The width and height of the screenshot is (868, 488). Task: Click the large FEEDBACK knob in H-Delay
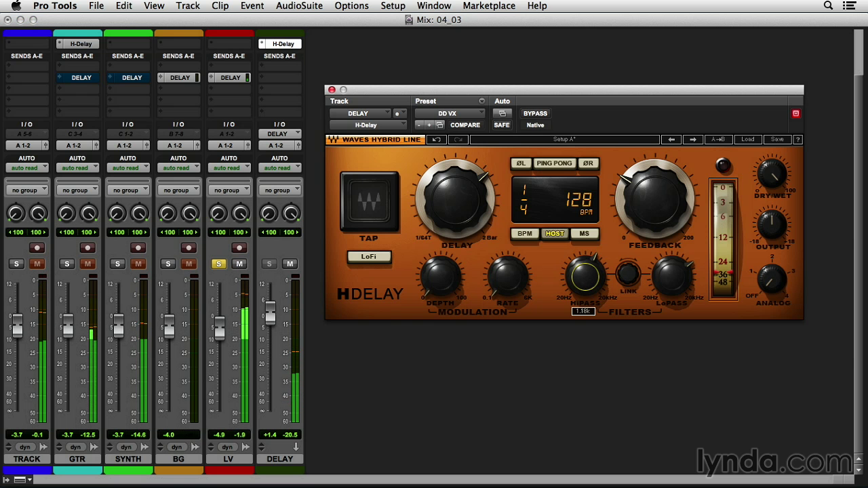(x=655, y=199)
